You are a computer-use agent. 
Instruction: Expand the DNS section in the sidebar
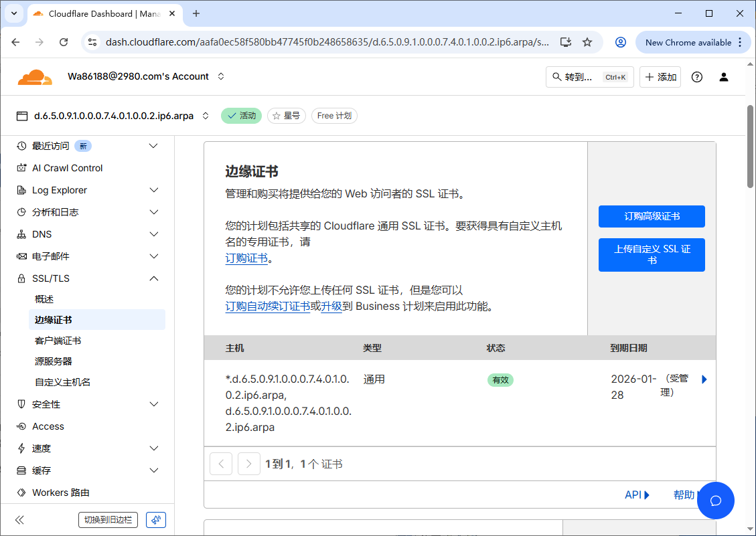point(153,234)
